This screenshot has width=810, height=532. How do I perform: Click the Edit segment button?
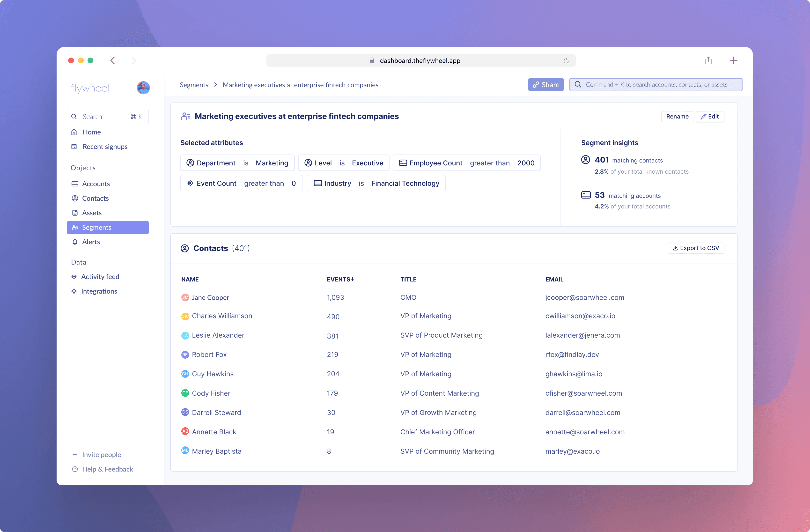(x=710, y=116)
